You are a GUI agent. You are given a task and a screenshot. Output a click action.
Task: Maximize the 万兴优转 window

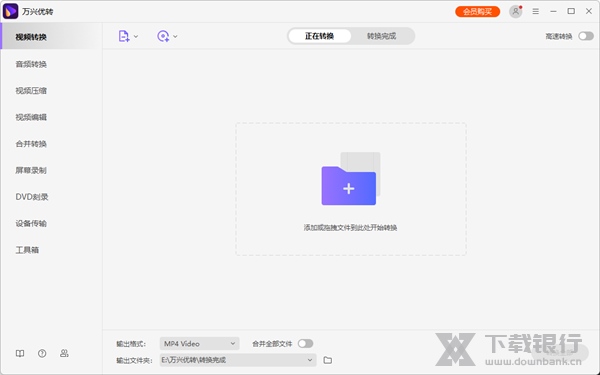(x=571, y=11)
